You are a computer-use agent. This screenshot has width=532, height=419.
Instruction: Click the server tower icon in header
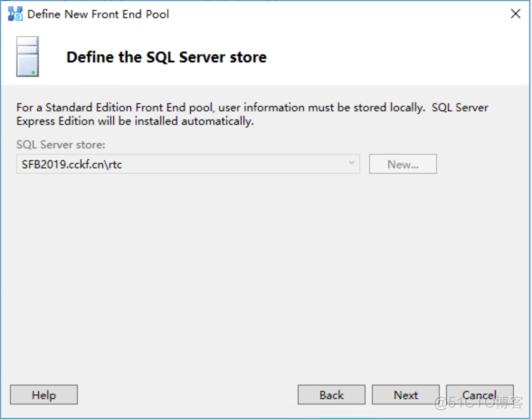(27, 57)
